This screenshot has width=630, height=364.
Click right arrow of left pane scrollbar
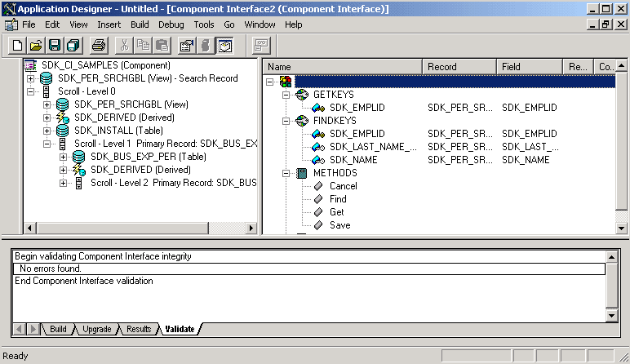[x=251, y=229]
